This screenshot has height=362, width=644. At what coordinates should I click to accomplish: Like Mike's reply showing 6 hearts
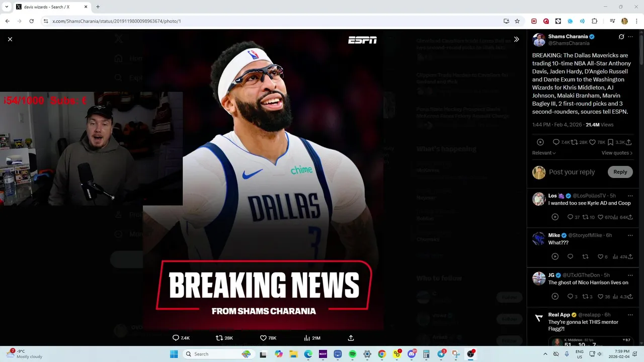point(600,256)
